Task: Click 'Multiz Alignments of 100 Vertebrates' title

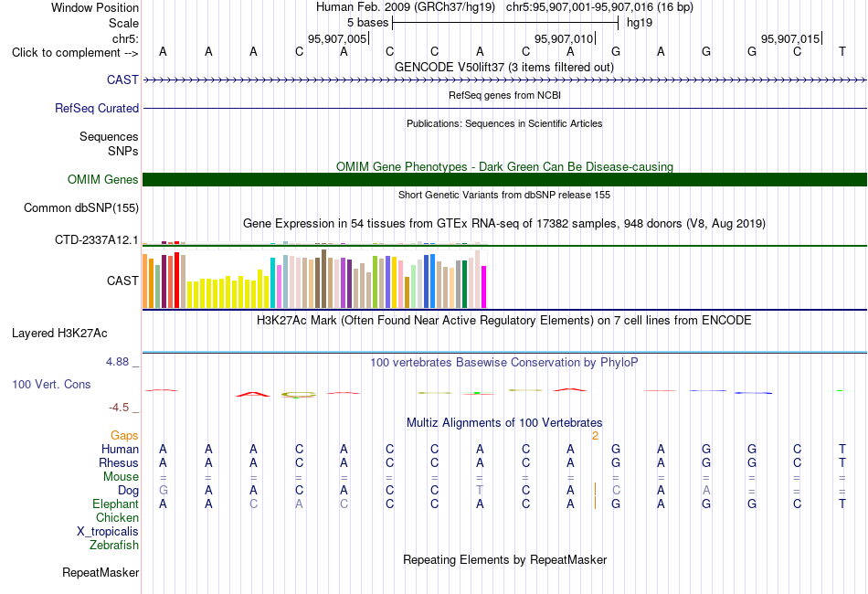Action: click(x=504, y=423)
